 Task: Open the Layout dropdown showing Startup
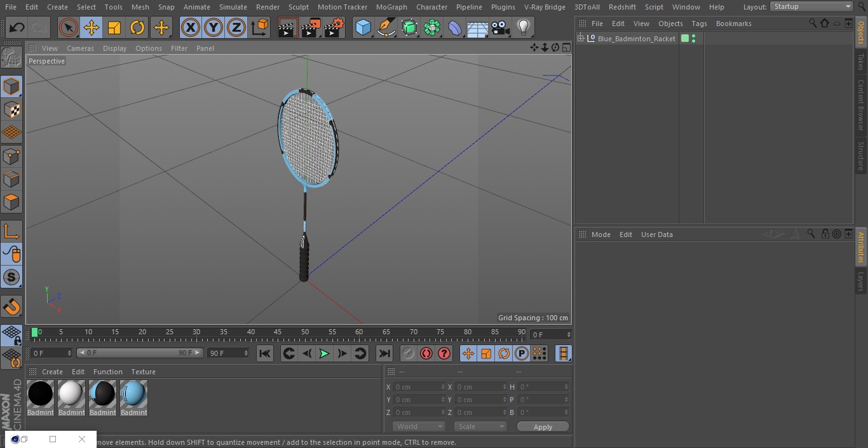click(x=812, y=6)
